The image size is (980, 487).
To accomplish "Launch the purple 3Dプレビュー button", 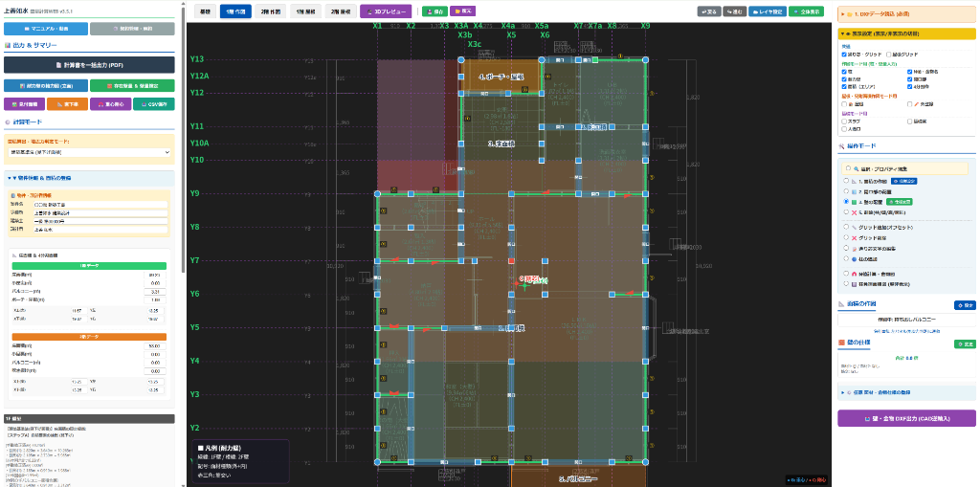I will click(x=386, y=11).
